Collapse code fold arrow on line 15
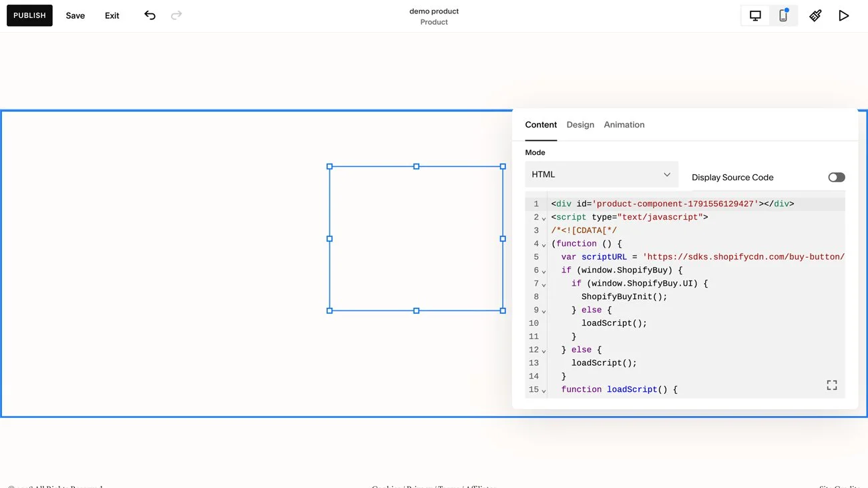The width and height of the screenshot is (868, 488). tap(544, 391)
